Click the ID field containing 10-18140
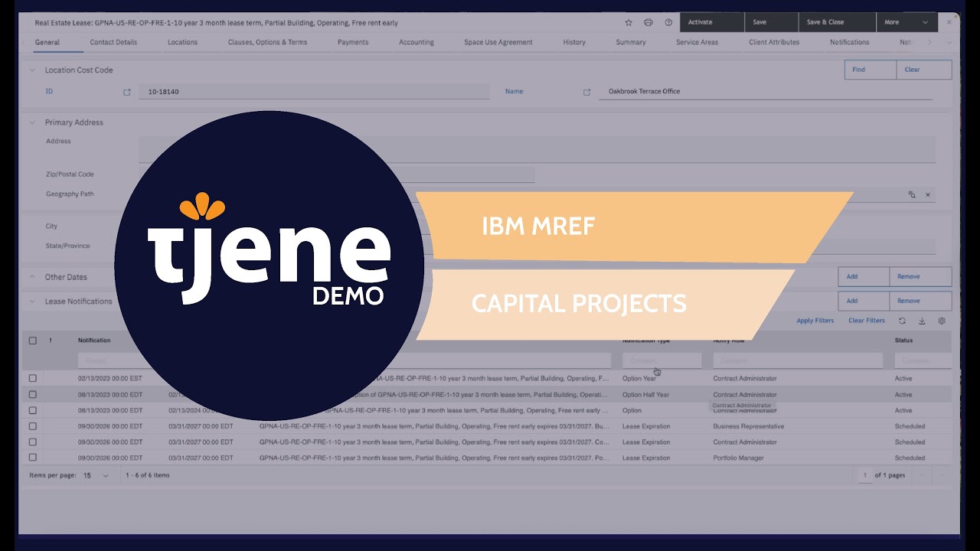980x551 pixels. 314,92
